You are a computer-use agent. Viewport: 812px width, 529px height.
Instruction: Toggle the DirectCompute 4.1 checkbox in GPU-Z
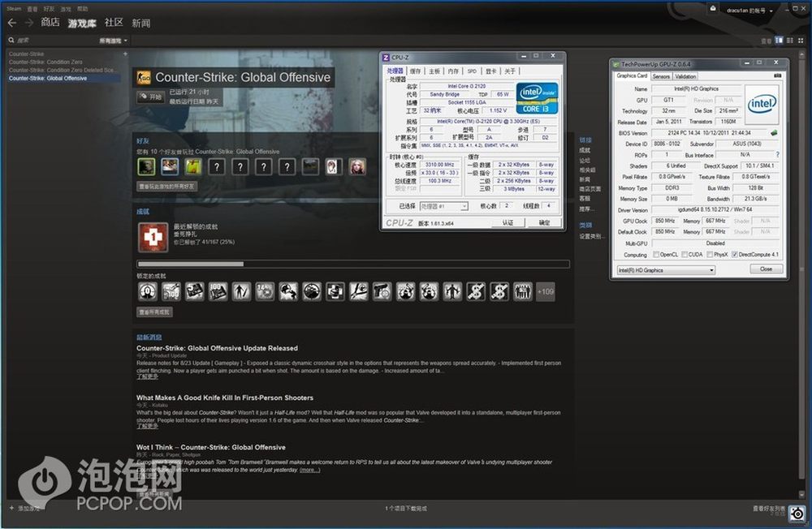734,254
